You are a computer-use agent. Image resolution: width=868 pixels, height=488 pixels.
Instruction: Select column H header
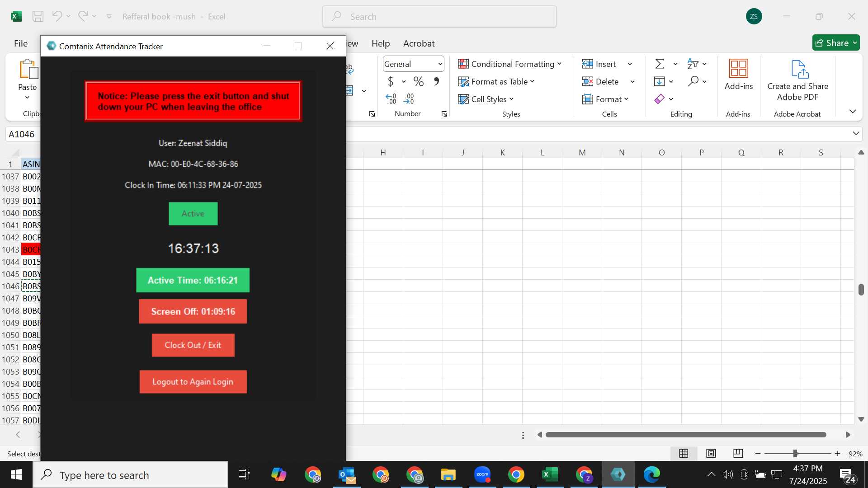pyautogui.click(x=383, y=152)
